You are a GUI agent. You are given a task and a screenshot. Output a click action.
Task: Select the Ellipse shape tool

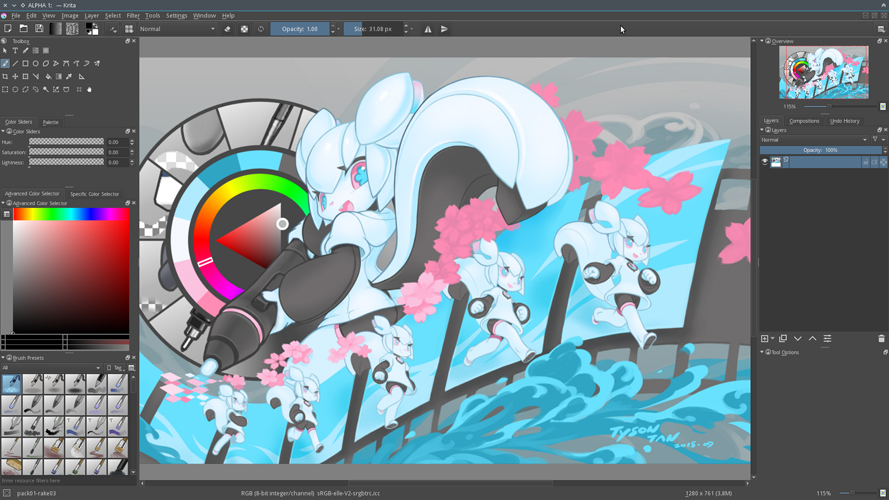(x=36, y=63)
